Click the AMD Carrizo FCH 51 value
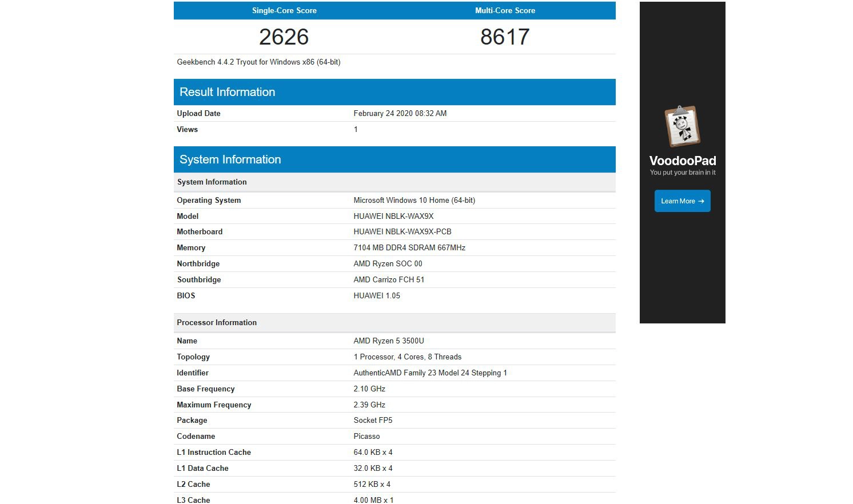 pos(389,279)
